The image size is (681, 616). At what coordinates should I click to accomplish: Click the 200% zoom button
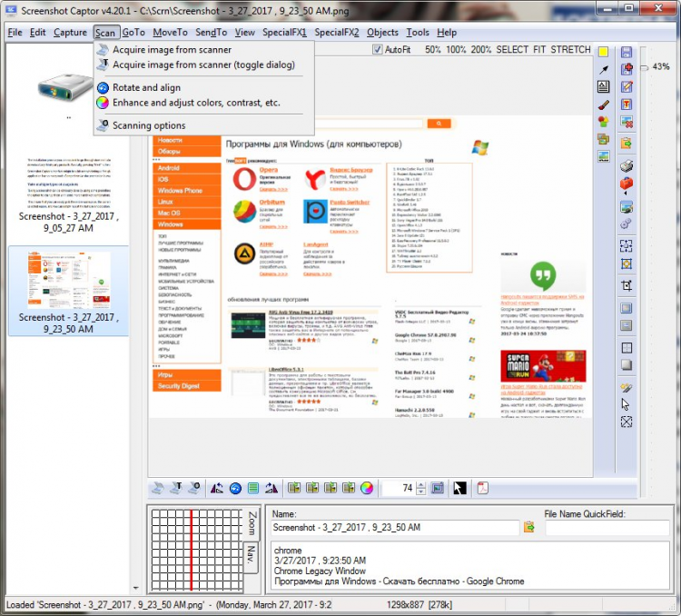click(x=480, y=50)
